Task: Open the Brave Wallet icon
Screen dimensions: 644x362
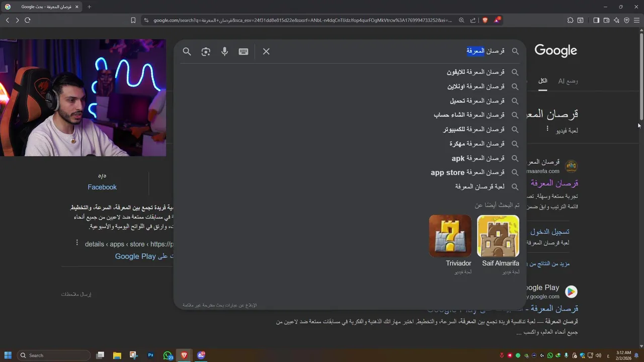Action: click(606, 20)
